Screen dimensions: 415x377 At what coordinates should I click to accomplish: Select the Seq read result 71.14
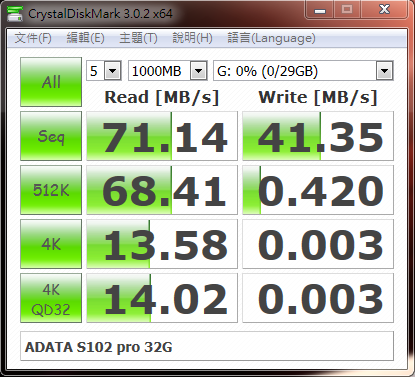[x=162, y=136]
